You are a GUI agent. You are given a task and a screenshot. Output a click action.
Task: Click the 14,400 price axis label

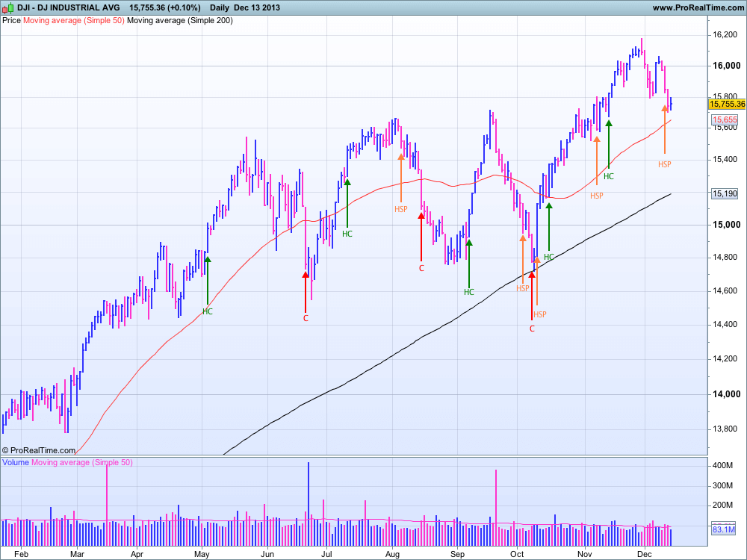click(725, 324)
